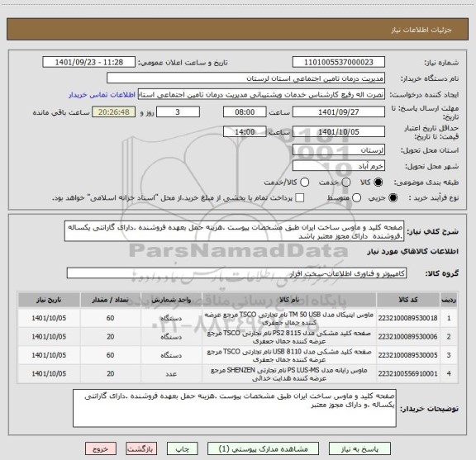Click response deadline date 1401/09/27 field
476x460 pixels.
click(x=339, y=112)
